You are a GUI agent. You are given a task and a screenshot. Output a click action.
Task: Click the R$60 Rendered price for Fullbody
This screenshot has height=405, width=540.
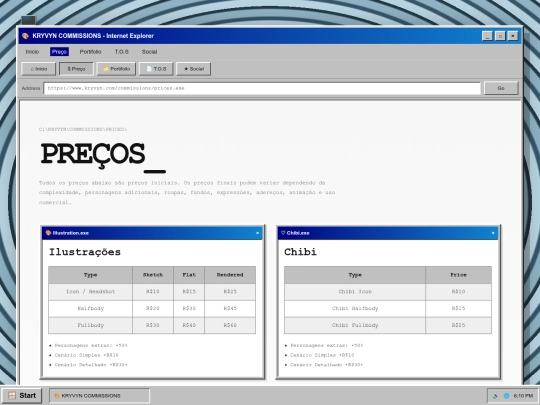(x=230, y=325)
